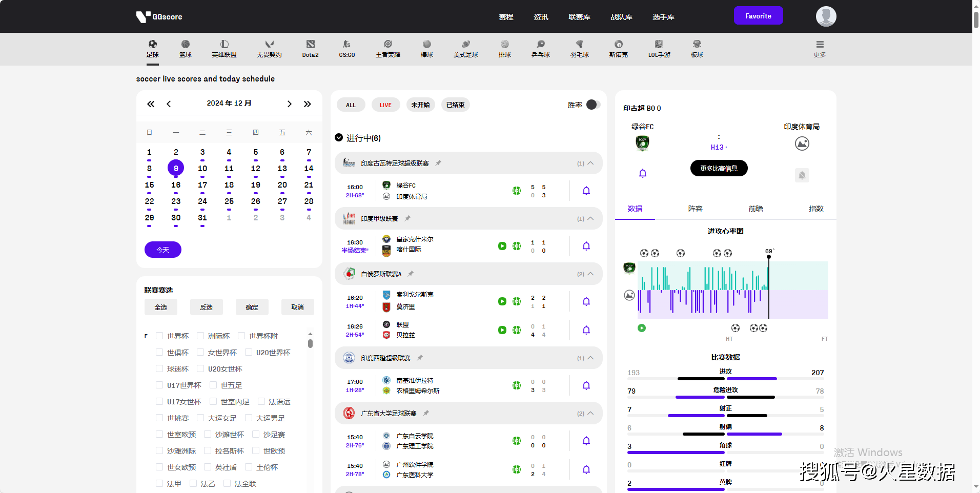The height and width of the screenshot is (493, 980).
Task: Click the 反选 invert button
Action: click(x=207, y=307)
